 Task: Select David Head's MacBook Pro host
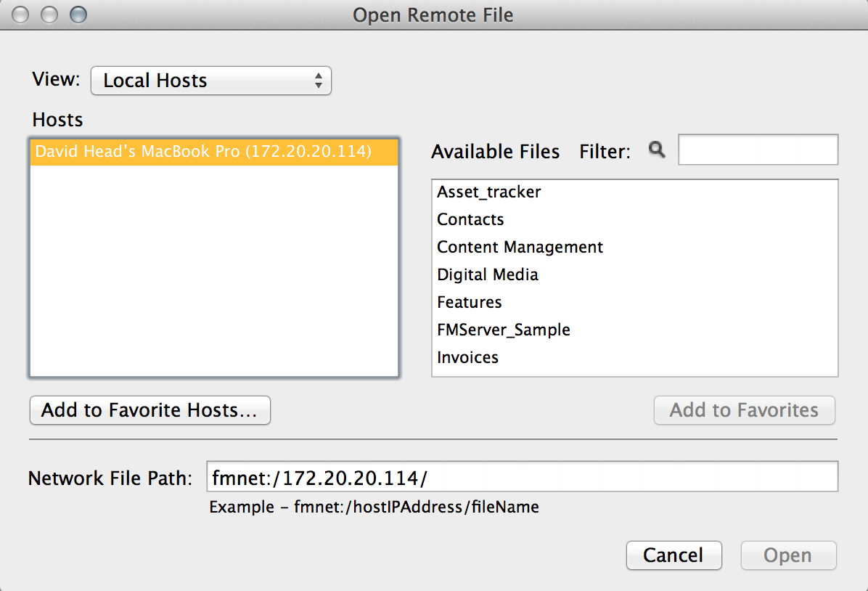tap(213, 152)
